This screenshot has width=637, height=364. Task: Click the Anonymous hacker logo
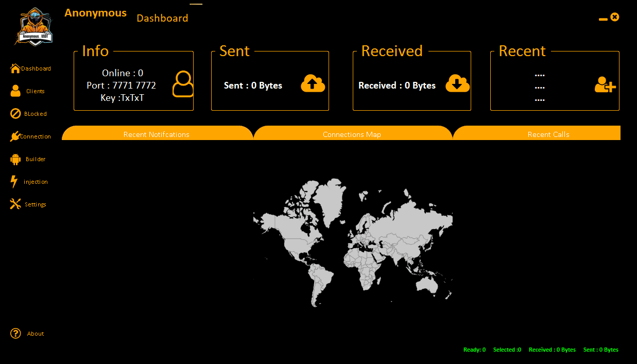[33, 27]
